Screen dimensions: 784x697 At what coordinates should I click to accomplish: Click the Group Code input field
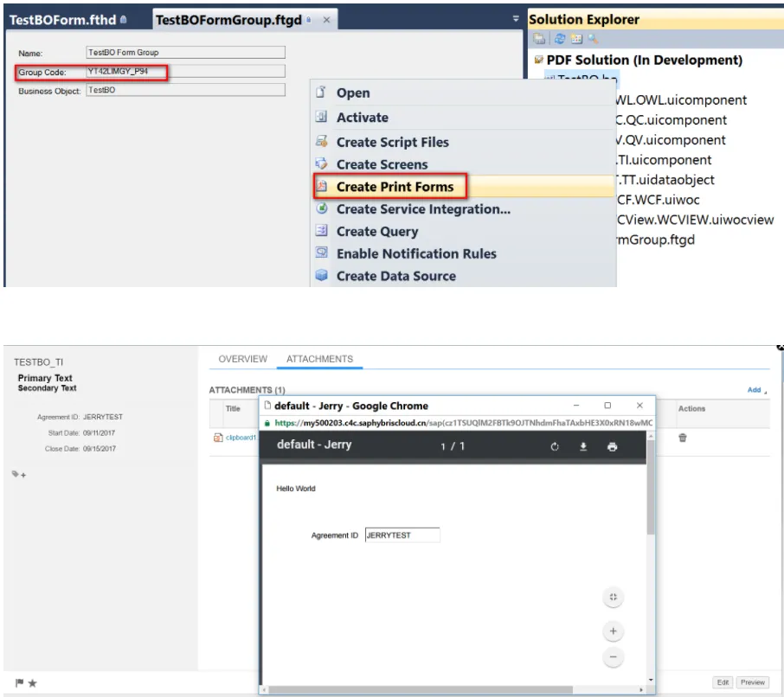[x=185, y=72]
